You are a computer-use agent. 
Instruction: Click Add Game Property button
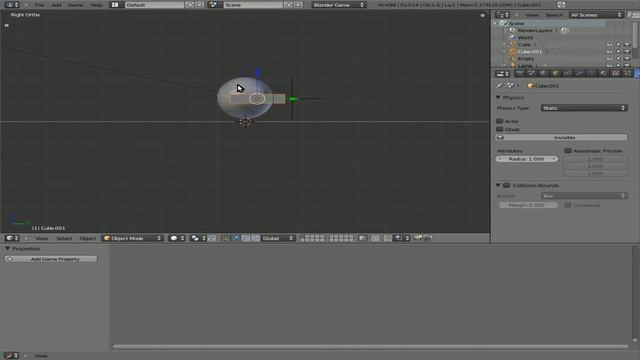(x=51, y=259)
